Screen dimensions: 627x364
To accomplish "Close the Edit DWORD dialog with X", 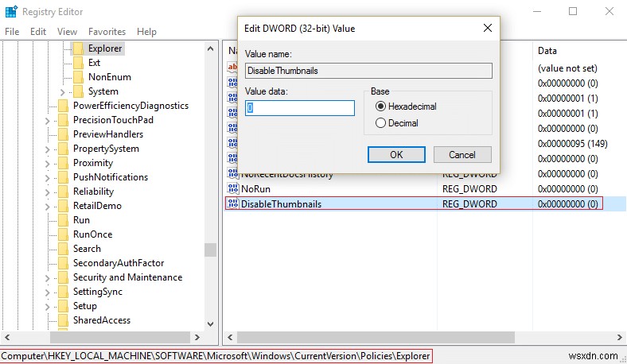I will click(x=488, y=28).
